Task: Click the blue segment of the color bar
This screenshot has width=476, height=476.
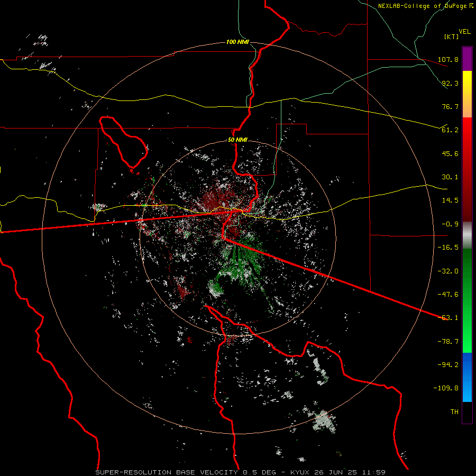Action: coord(467,377)
